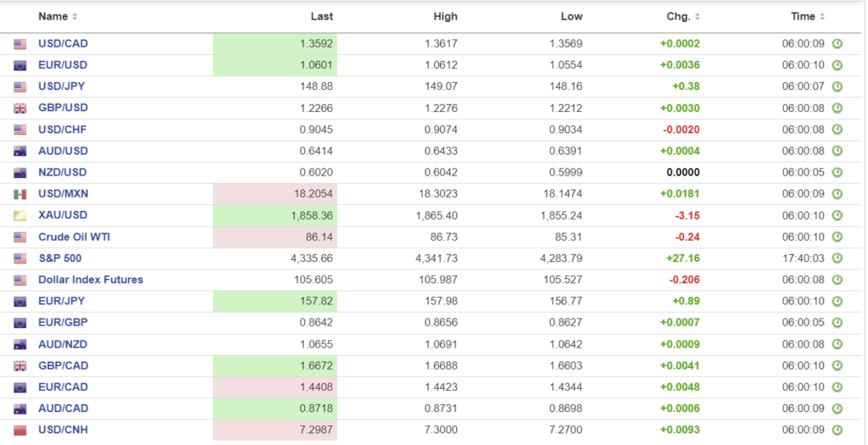Sort table by Time column arrows
Viewport: 868px width, 445px height.
pyautogui.click(x=822, y=17)
